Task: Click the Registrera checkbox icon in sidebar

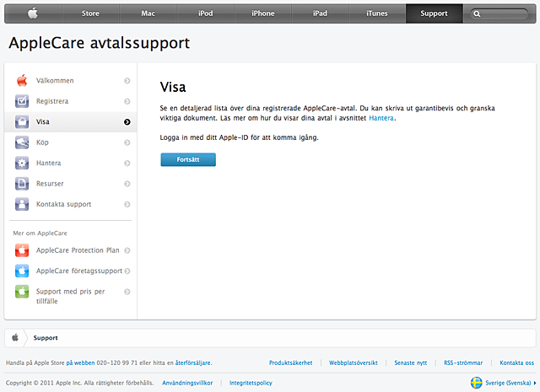Action: coord(22,101)
